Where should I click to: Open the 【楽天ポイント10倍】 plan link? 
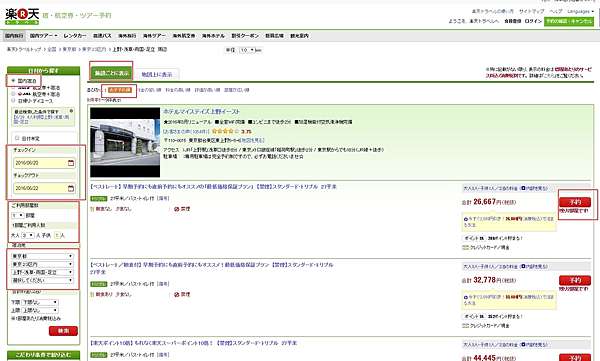[194, 343]
